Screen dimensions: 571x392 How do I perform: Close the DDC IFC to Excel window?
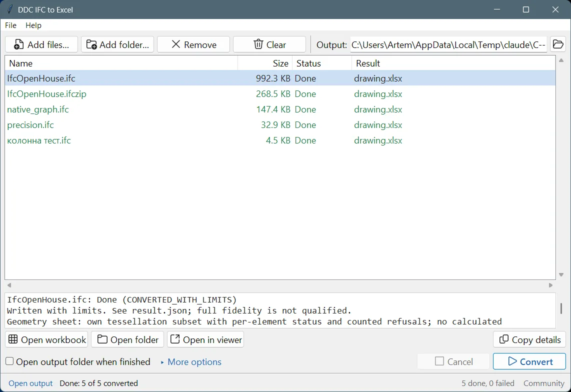(x=555, y=9)
